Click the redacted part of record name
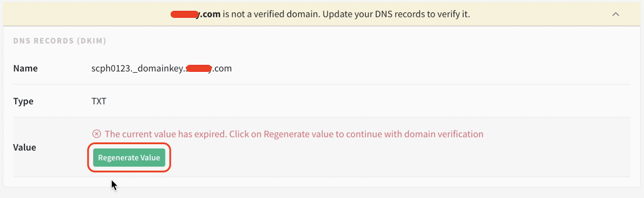 198,69
